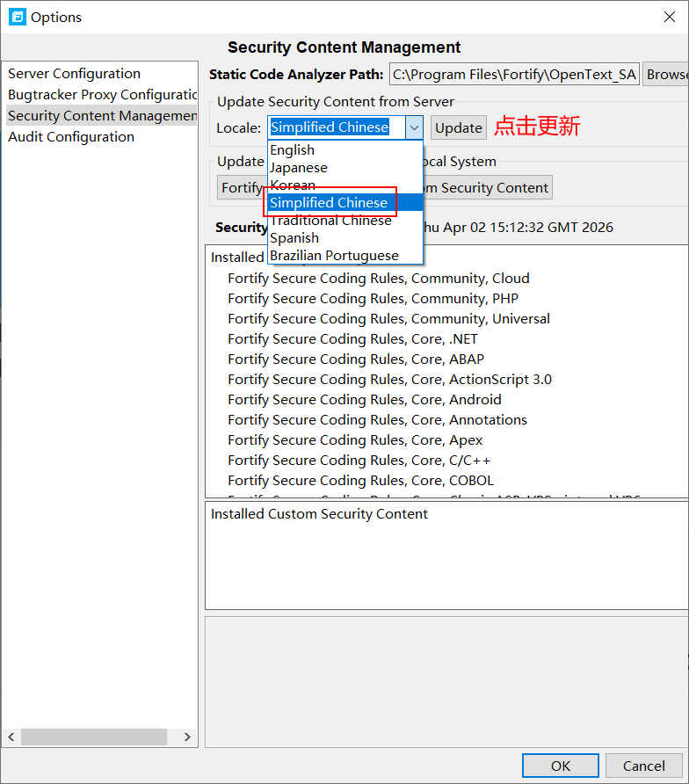Choose Spanish locale option
The image size is (689, 784).
coord(345,237)
